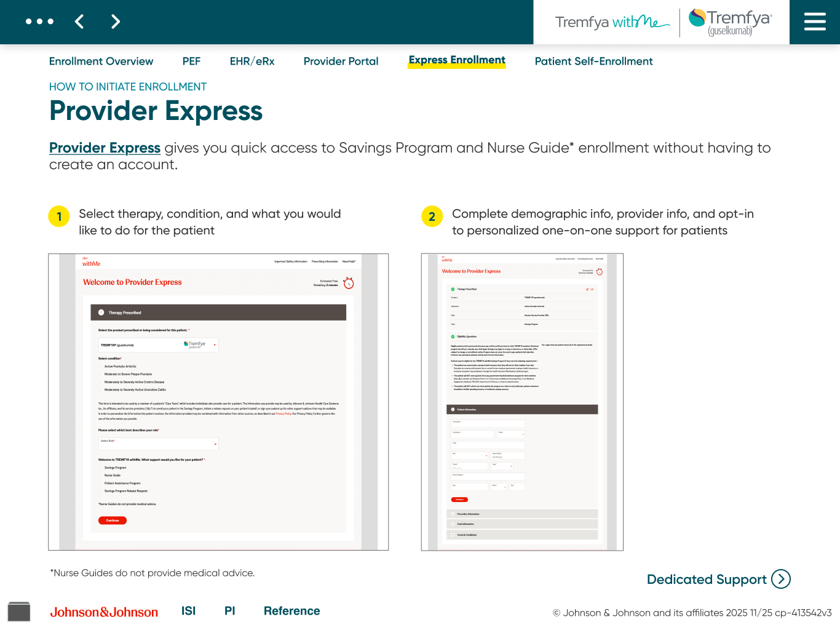Open the three-dots options menu
The height and width of the screenshot is (630, 840).
pyautogui.click(x=39, y=22)
